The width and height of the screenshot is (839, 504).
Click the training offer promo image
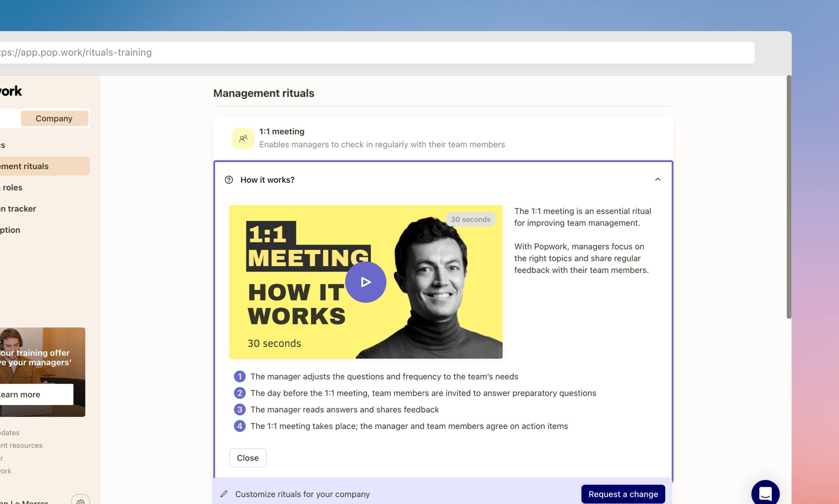pos(42,348)
